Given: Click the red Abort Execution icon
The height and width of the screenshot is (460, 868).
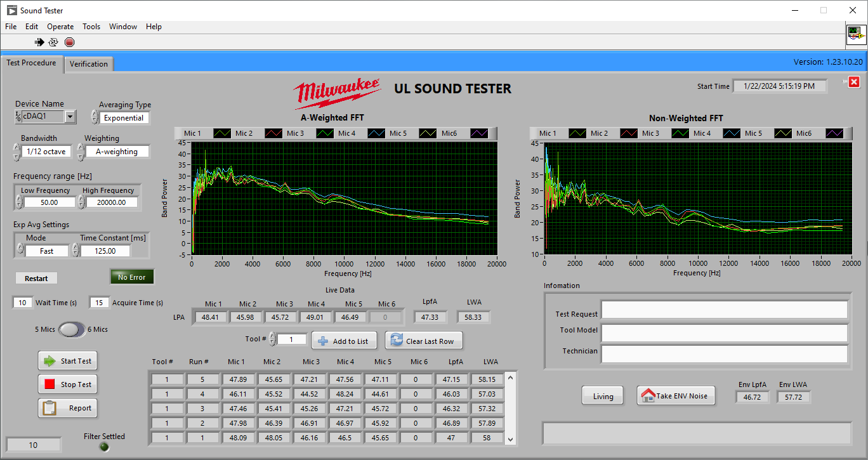Looking at the screenshot, I should click(x=69, y=43).
